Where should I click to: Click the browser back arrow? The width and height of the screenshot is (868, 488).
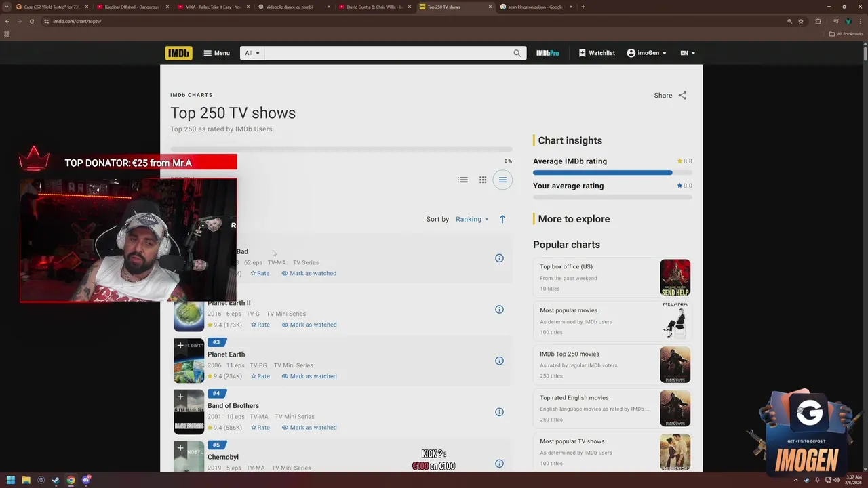click(7, 21)
